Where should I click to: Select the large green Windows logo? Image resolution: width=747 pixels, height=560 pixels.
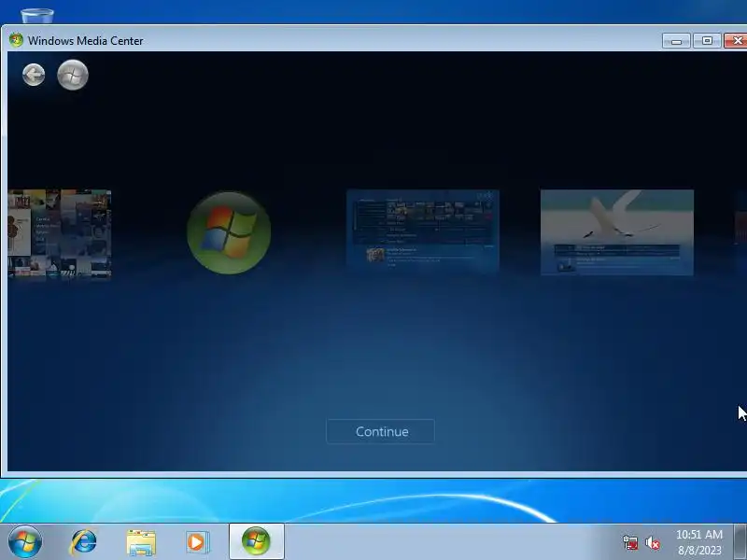click(x=229, y=232)
